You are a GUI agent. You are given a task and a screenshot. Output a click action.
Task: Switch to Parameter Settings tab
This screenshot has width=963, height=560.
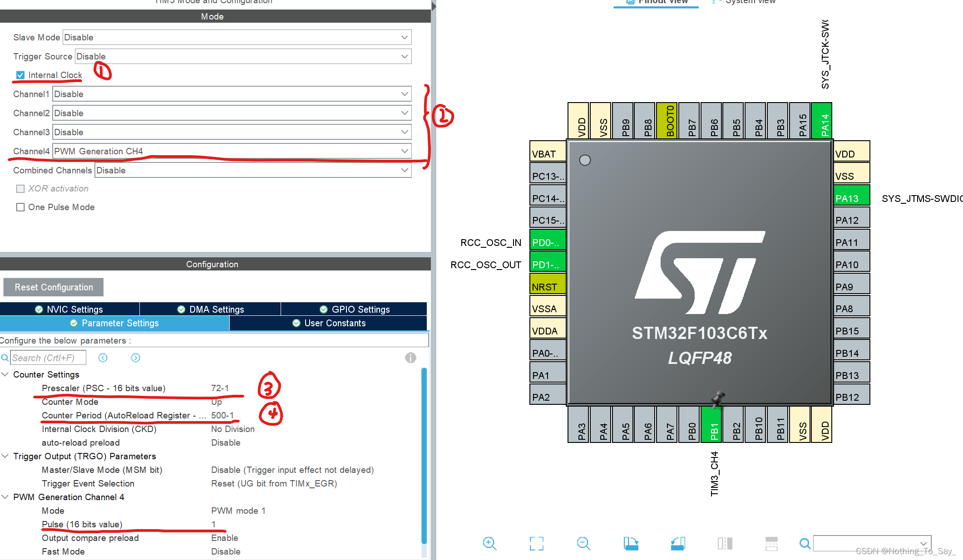[114, 323]
